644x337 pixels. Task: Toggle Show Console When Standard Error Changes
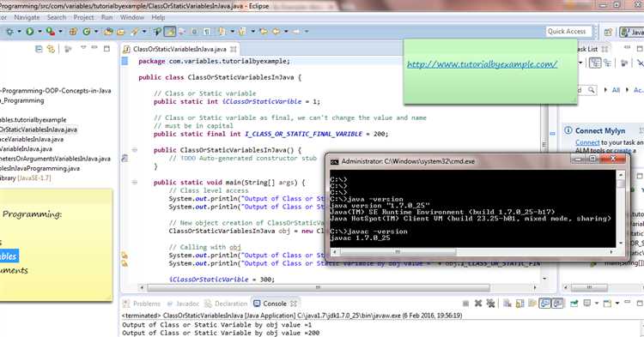coord(558,304)
